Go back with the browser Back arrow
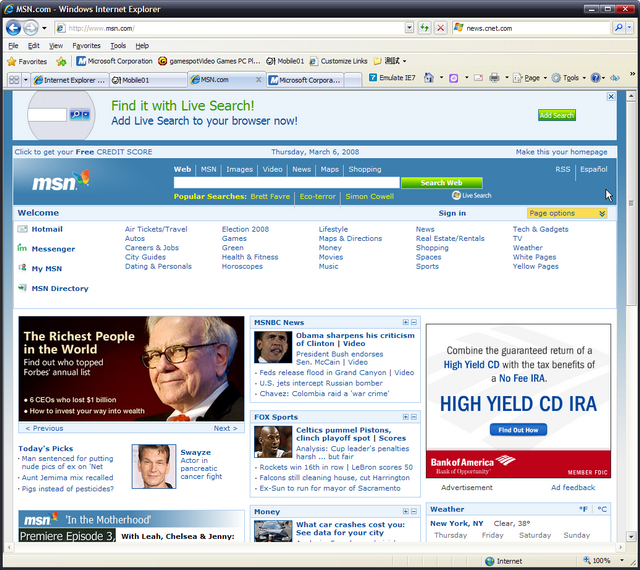This screenshot has height=570, width=640. (13, 28)
